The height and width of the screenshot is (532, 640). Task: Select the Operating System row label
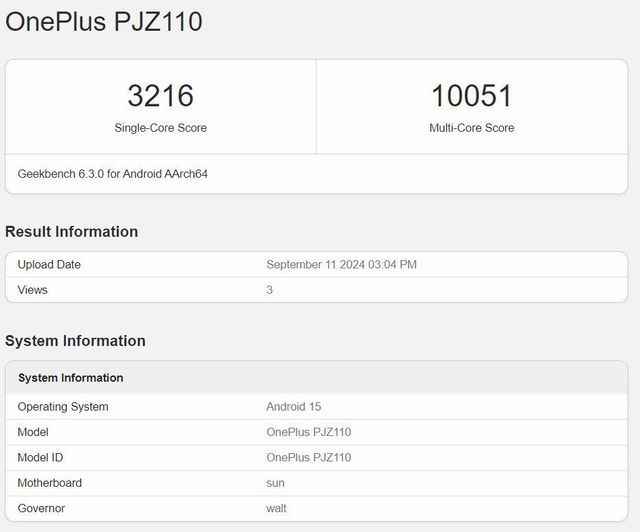[63, 407]
